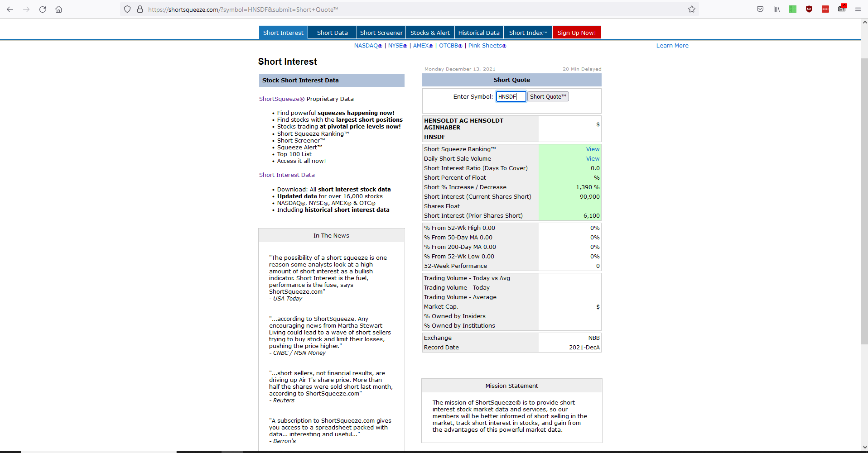Go to the Historical Data tab
The image size is (868, 453).
479,33
